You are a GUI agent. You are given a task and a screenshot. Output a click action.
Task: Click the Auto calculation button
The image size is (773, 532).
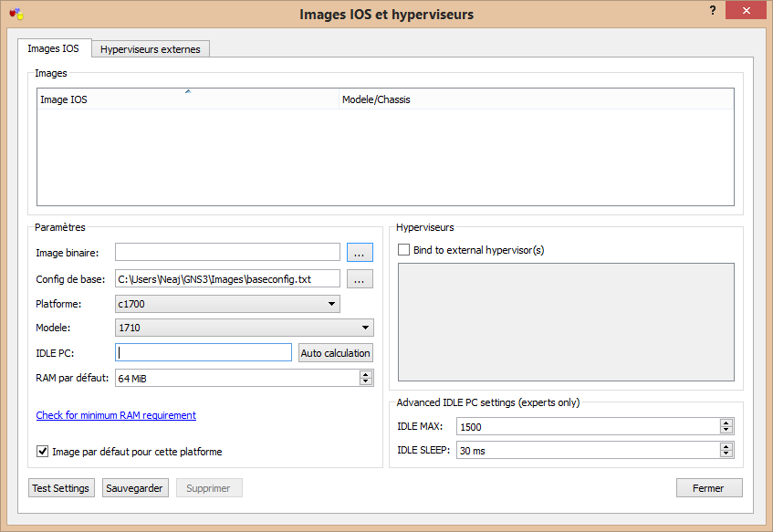tap(335, 353)
